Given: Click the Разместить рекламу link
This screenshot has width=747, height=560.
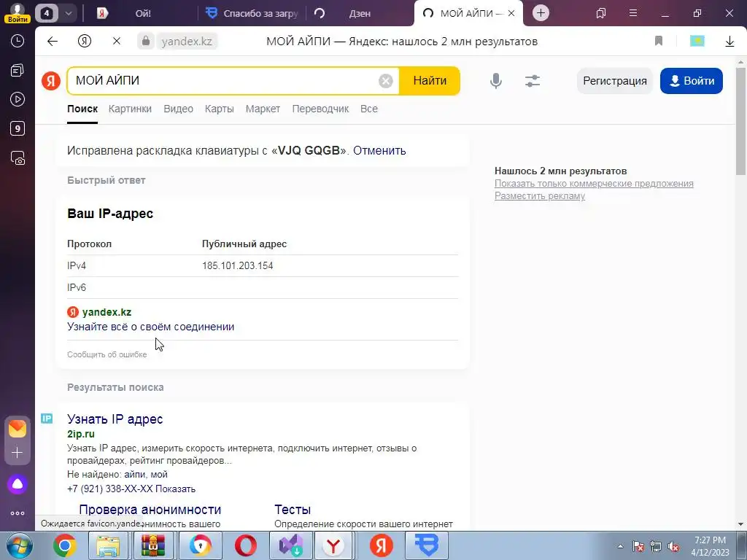Looking at the screenshot, I should point(540,195).
